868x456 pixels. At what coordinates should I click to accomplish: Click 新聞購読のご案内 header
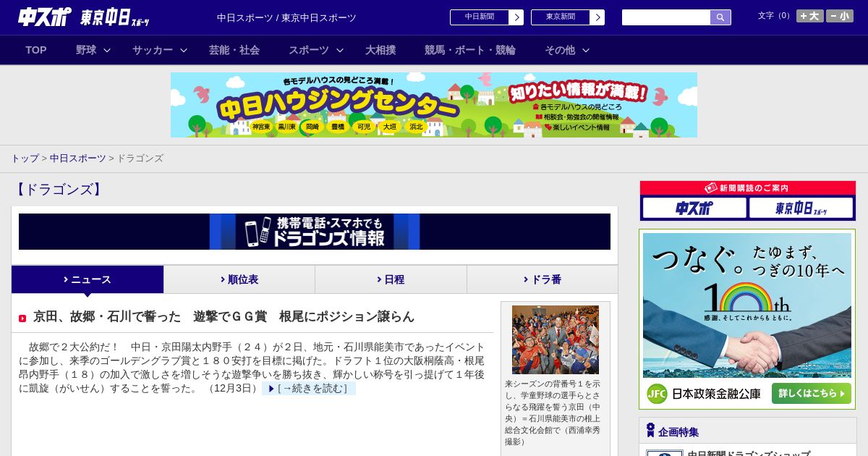(748, 187)
